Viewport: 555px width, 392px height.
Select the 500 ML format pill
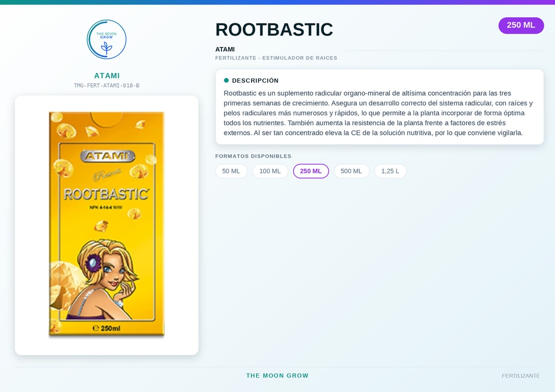pos(351,171)
